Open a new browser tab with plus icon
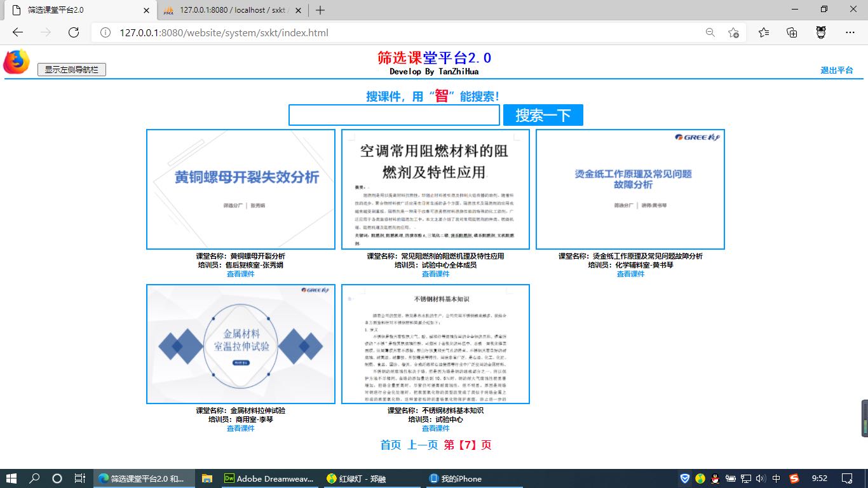Viewport: 868px width, 488px height. tap(320, 10)
